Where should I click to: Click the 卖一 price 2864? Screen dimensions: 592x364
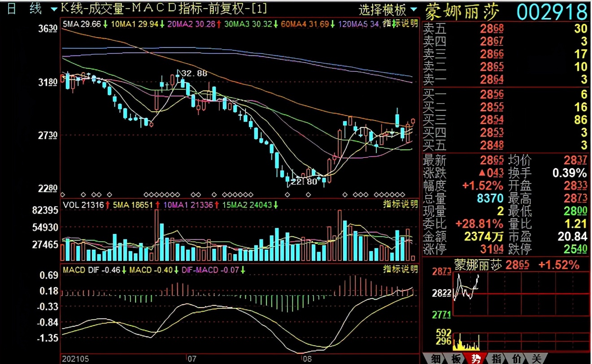492,80
